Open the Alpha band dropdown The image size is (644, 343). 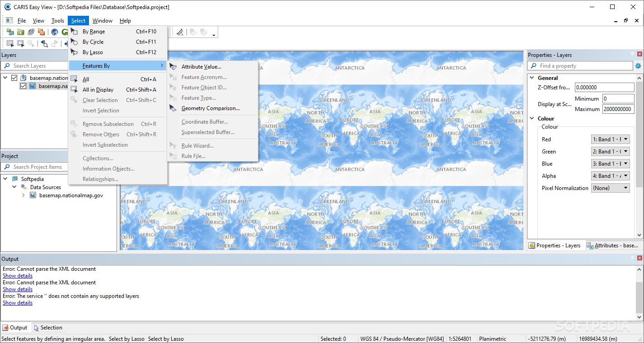coord(611,176)
